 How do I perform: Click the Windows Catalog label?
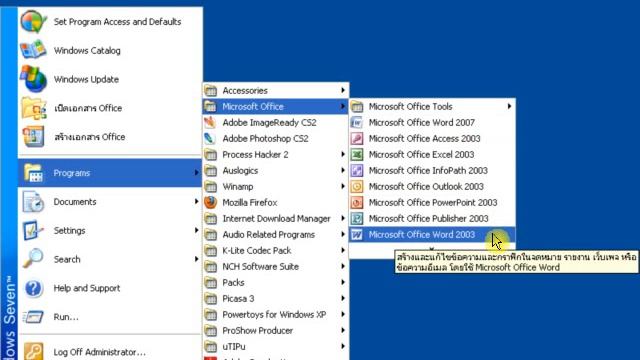pyautogui.click(x=87, y=51)
